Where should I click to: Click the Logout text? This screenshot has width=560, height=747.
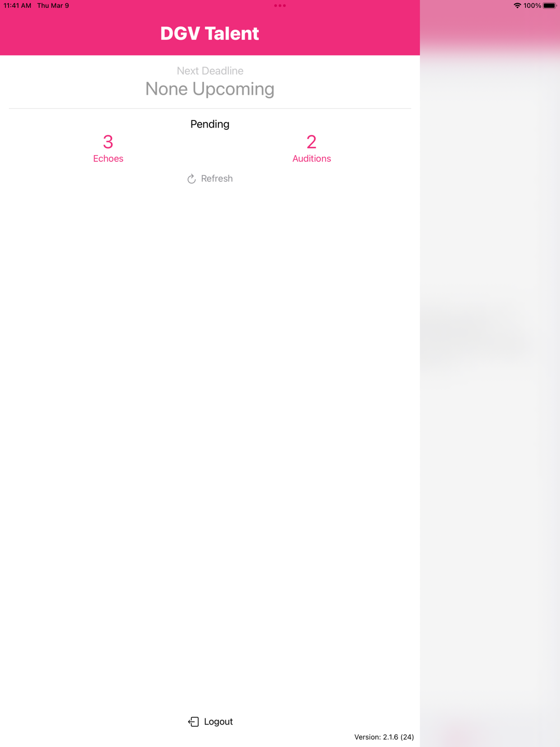[218, 722]
